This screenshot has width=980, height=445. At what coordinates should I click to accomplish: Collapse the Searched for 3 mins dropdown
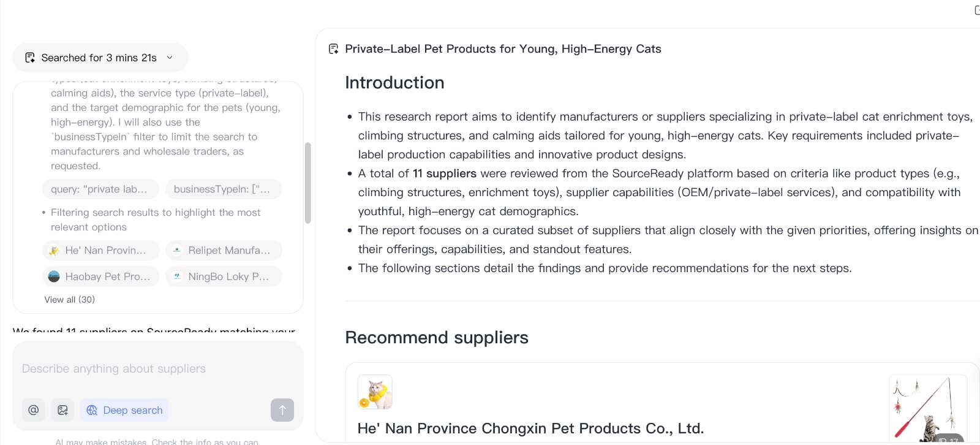(170, 58)
